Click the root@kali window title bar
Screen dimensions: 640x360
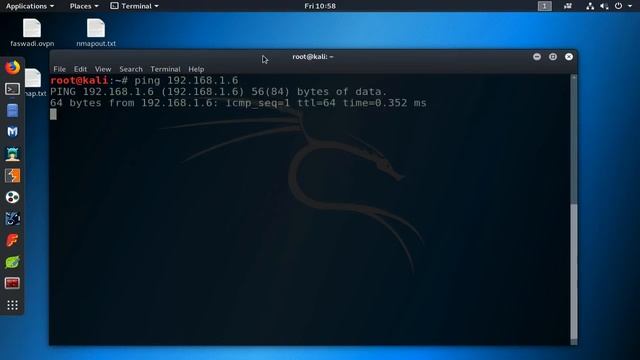point(313,57)
